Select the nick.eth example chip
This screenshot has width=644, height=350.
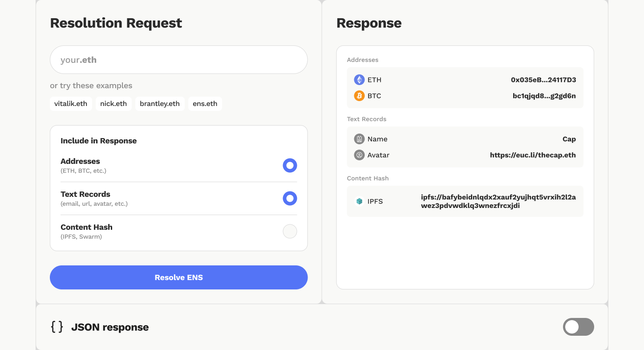pos(113,103)
